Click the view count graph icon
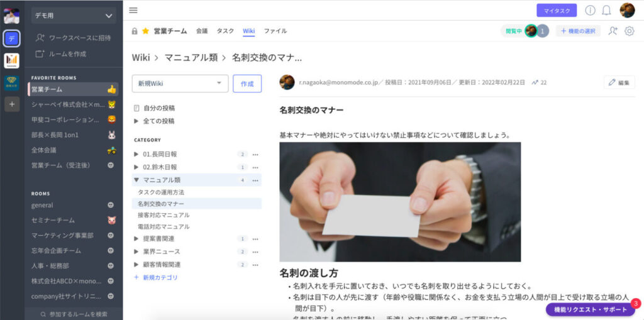 [x=535, y=82]
